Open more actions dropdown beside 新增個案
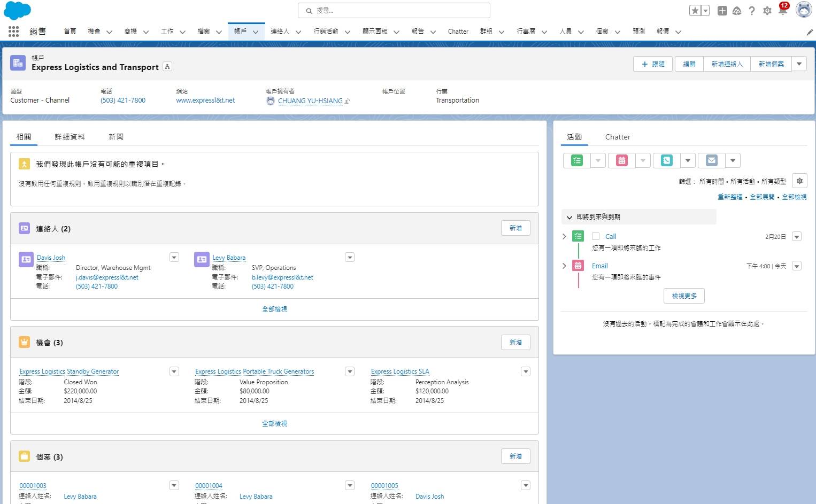816x504 pixels. pyautogui.click(x=799, y=64)
